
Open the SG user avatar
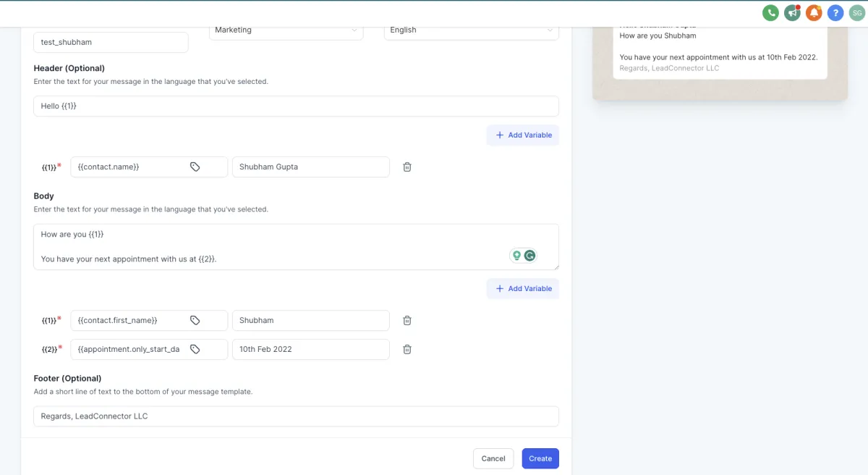coord(857,12)
